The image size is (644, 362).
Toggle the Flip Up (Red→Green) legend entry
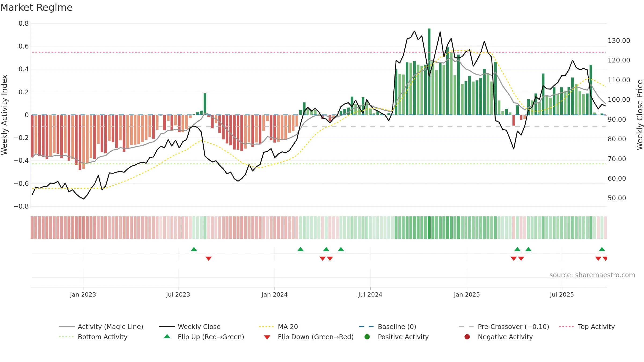(x=204, y=337)
